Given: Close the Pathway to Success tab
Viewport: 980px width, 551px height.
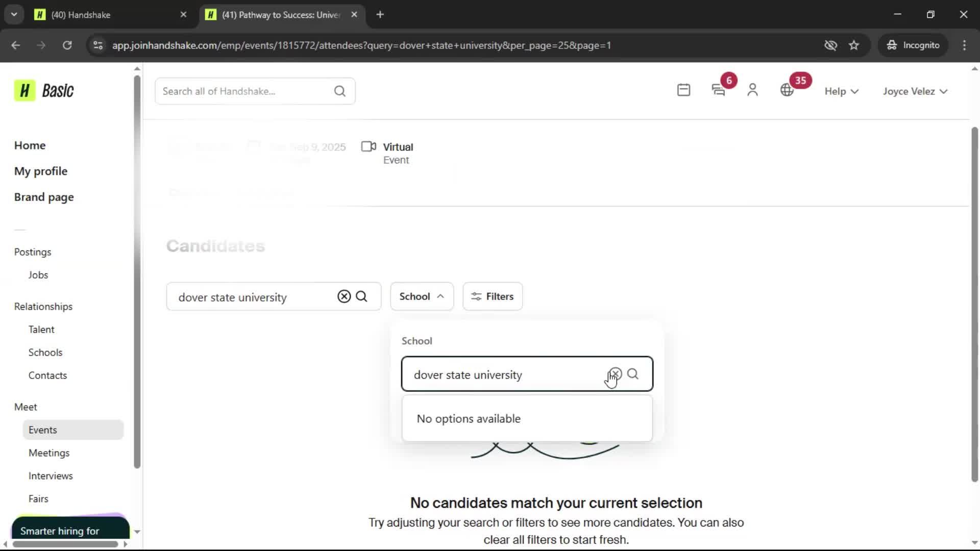Looking at the screenshot, I should coord(354,15).
